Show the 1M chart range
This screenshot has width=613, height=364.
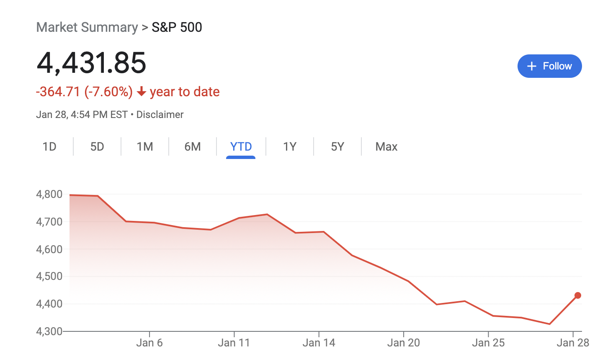tap(145, 147)
